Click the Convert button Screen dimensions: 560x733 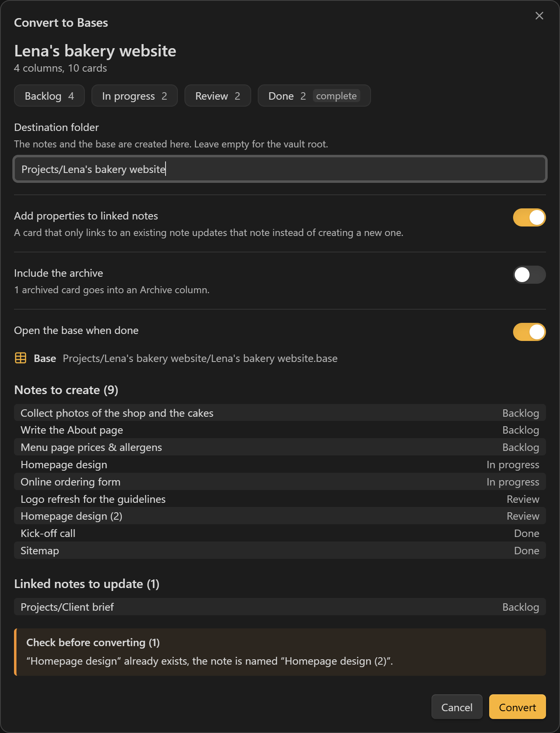tap(517, 707)
